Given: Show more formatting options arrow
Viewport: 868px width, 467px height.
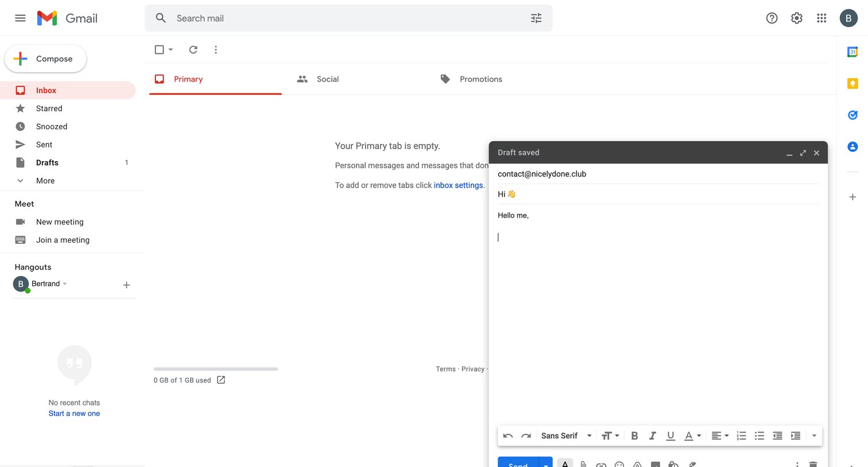Looking at the screenshot, I should [x=814, y=436].
